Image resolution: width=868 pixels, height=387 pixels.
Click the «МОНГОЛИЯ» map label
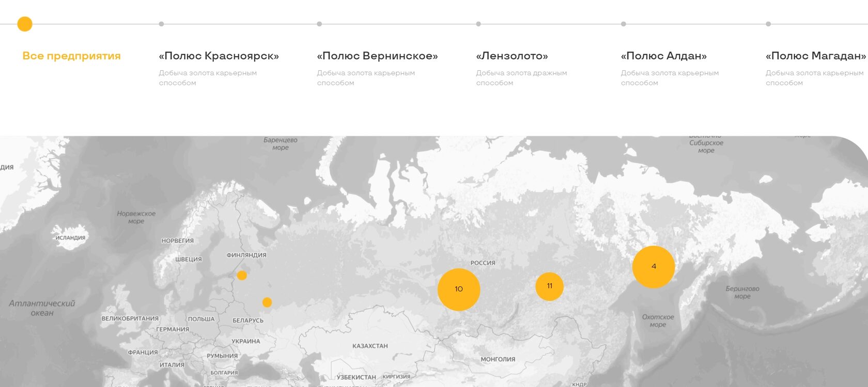(498, 360)
